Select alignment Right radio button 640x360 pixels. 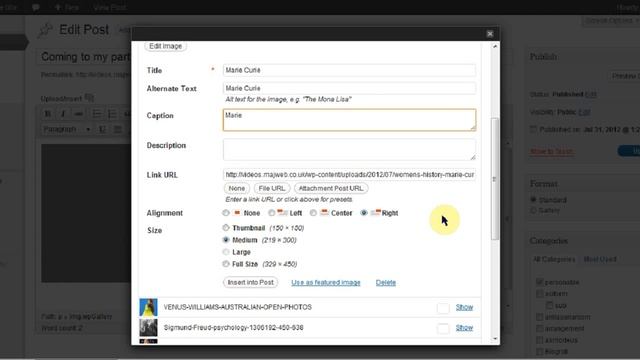point(364,213)
